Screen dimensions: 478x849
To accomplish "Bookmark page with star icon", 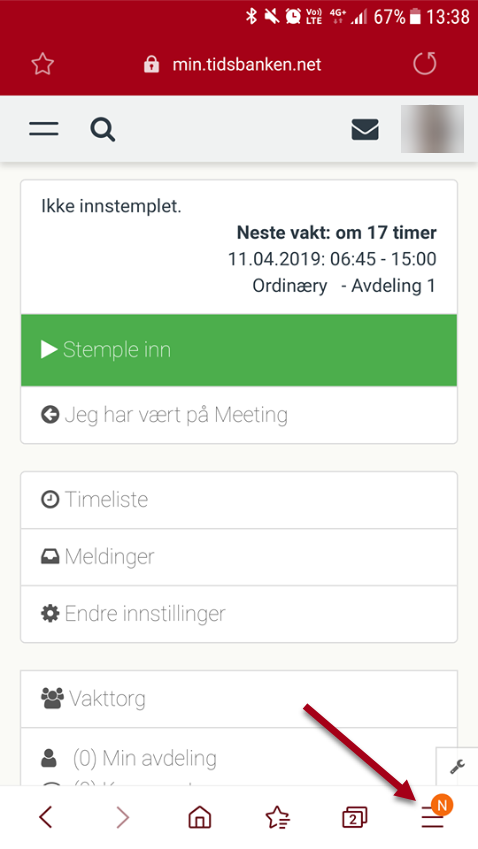I will [43, 64].
